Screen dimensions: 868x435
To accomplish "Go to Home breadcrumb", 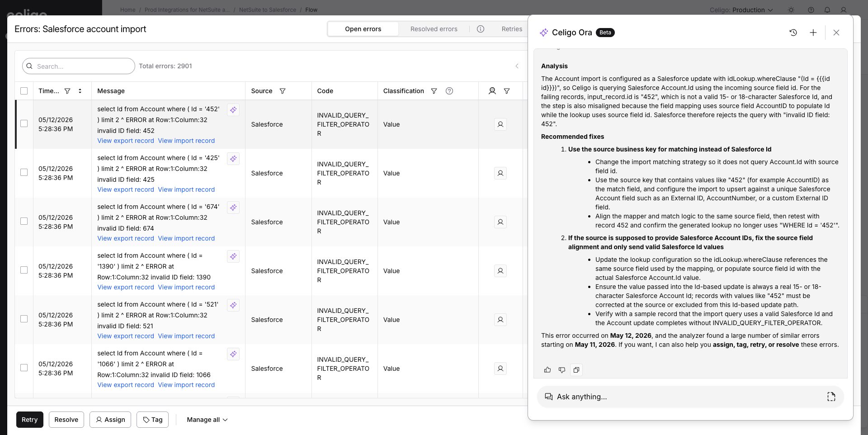I will 128,10.
